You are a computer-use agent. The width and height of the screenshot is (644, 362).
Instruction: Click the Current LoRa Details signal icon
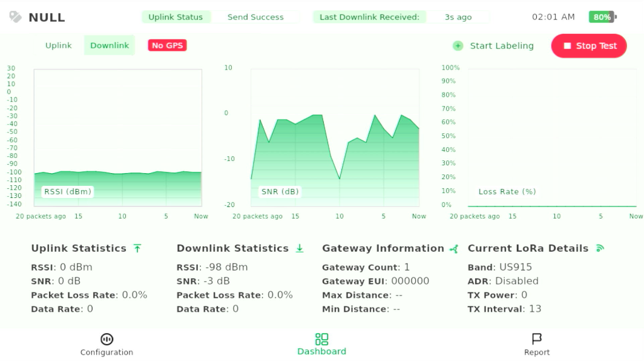point(600,248)
